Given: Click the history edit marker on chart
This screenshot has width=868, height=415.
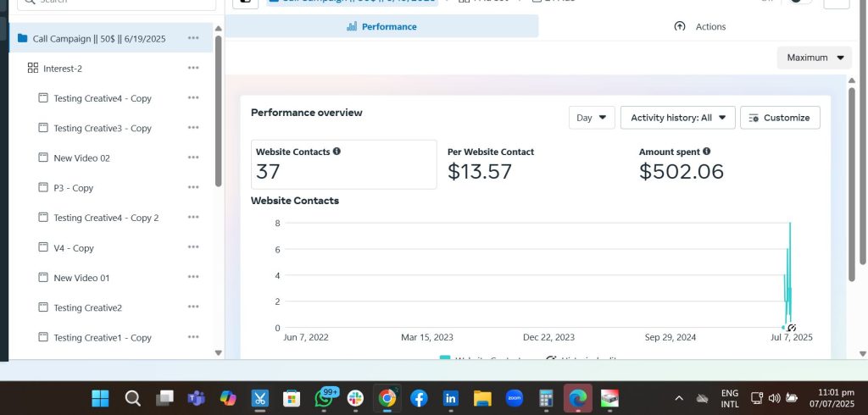Looking at the screenshot, I should (791, 327).
